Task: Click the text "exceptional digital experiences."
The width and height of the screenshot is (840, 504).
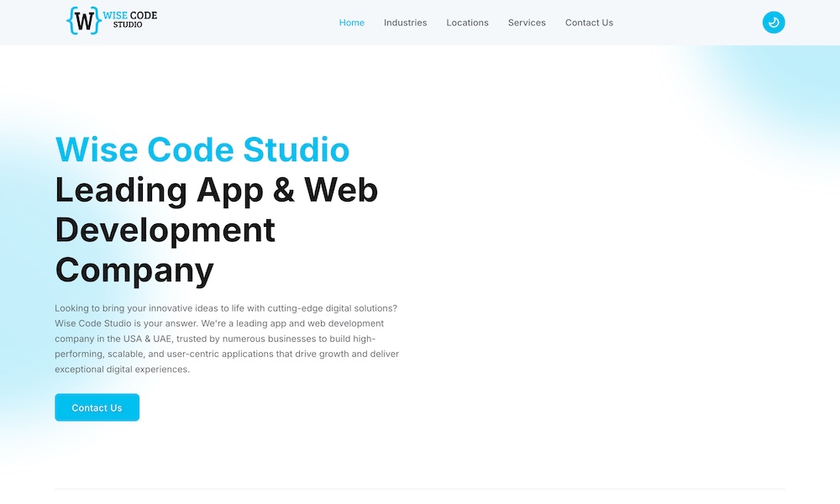Action: point(123,370)
